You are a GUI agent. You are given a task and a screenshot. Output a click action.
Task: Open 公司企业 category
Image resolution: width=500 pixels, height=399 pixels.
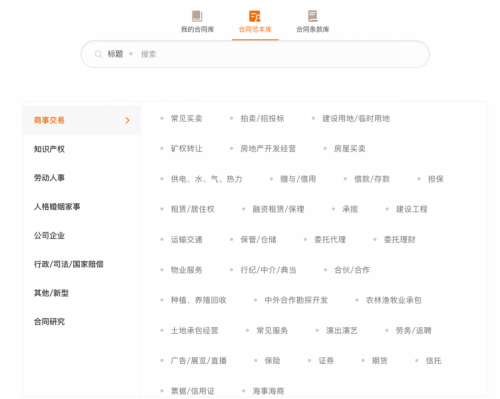(49, 236)
